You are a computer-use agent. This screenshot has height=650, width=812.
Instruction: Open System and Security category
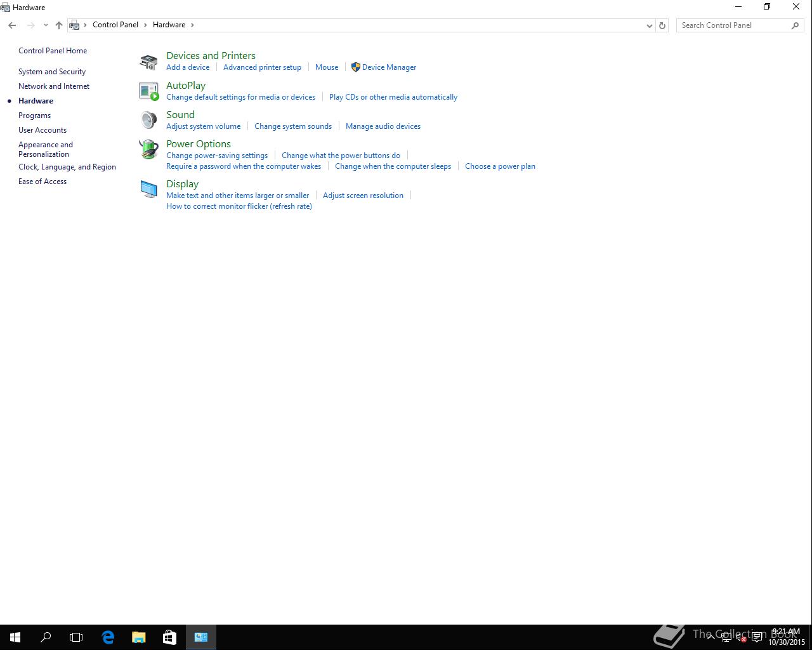(52, 72)
